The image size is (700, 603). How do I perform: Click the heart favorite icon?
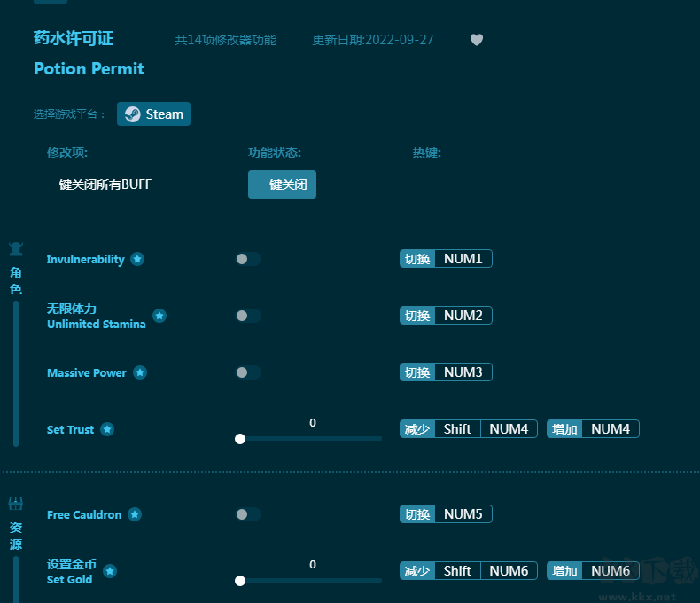pyautogui.click(x=477, y=40)
